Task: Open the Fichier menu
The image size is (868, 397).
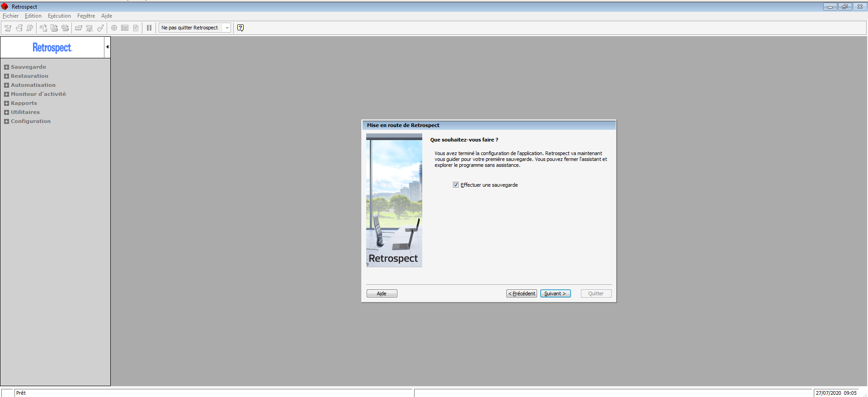Action: click(11, 16)
